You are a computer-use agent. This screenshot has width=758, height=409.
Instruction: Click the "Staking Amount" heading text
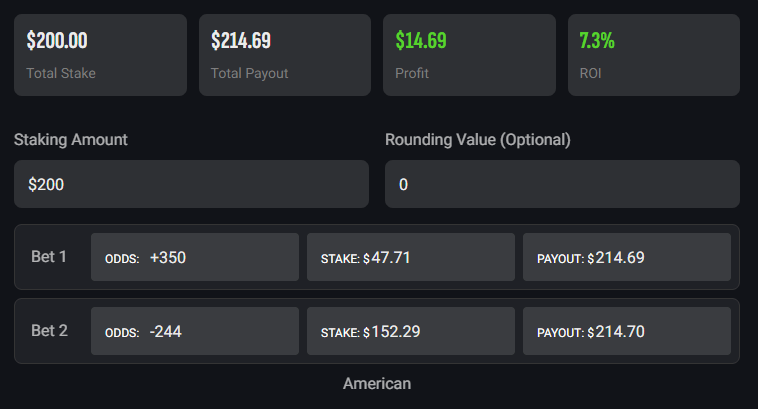pos(70,139)
